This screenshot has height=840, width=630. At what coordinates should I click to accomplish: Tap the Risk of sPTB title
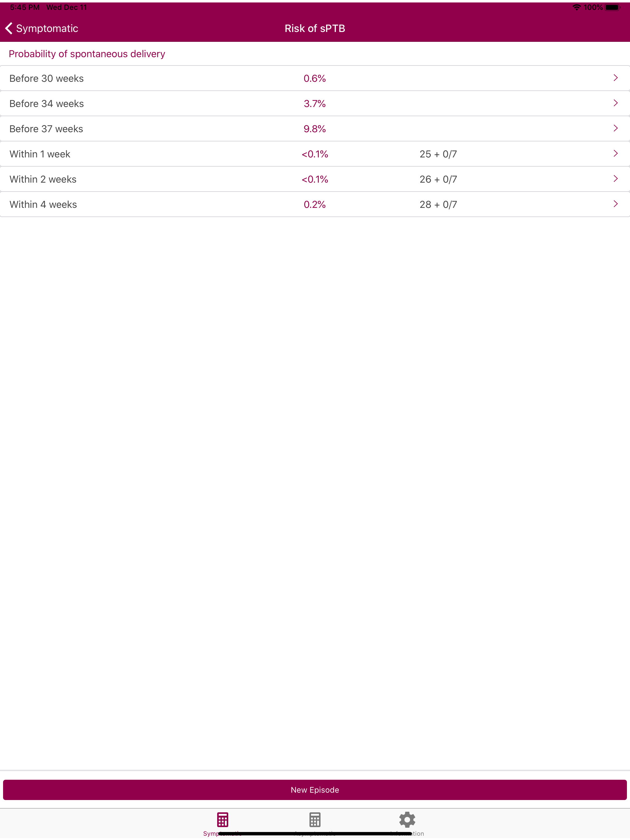(315, 28)
